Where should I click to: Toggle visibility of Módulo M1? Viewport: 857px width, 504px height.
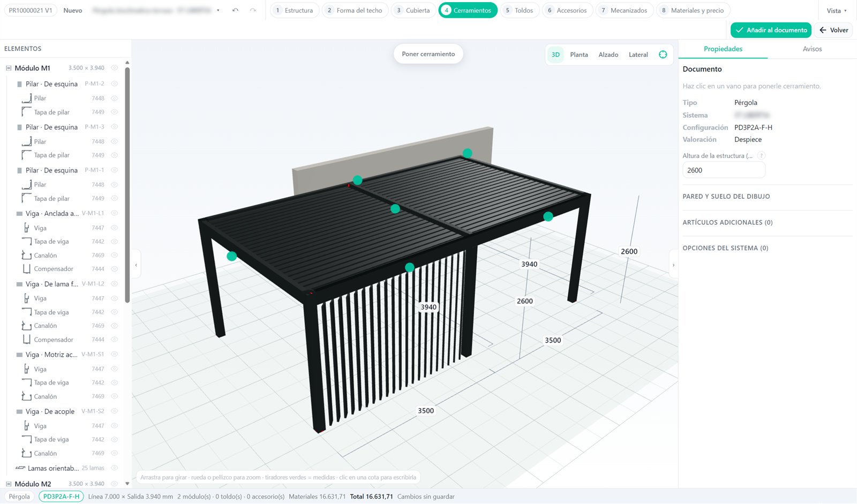(x=114, y=68)
